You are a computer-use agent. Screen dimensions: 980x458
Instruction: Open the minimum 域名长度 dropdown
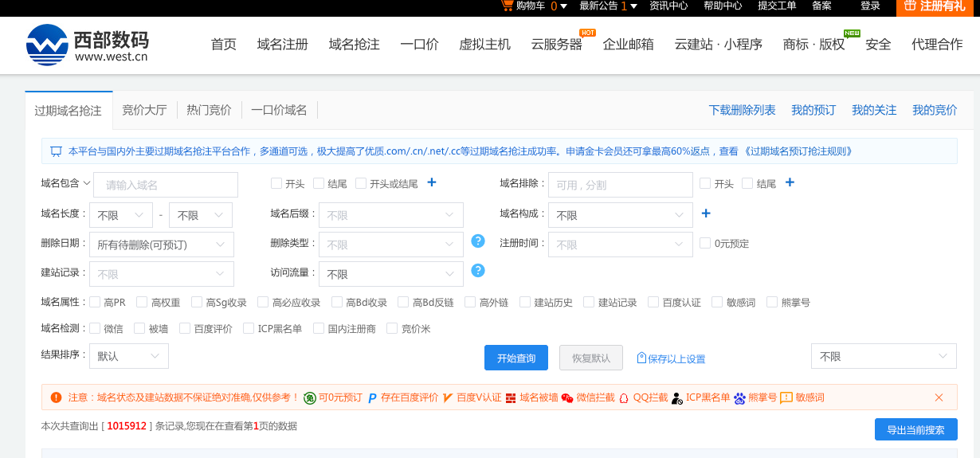click(120, 215)
